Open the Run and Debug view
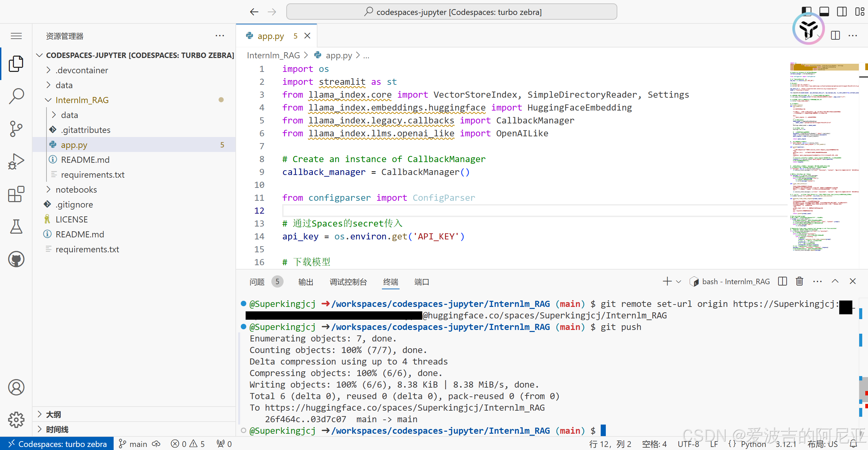Image resolution: width=868 pixels, height=450 pixels. click(x=16, y=161)
